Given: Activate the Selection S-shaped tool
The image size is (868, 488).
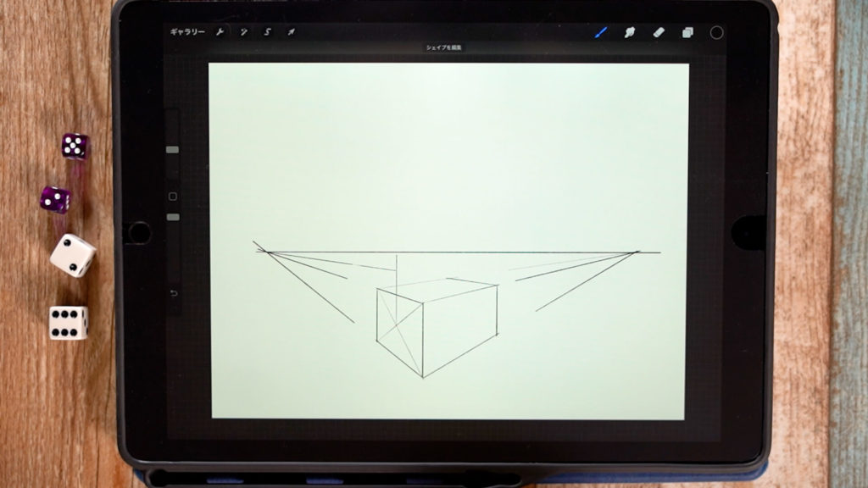Looking at the screenshot, I should click(267, 32).
